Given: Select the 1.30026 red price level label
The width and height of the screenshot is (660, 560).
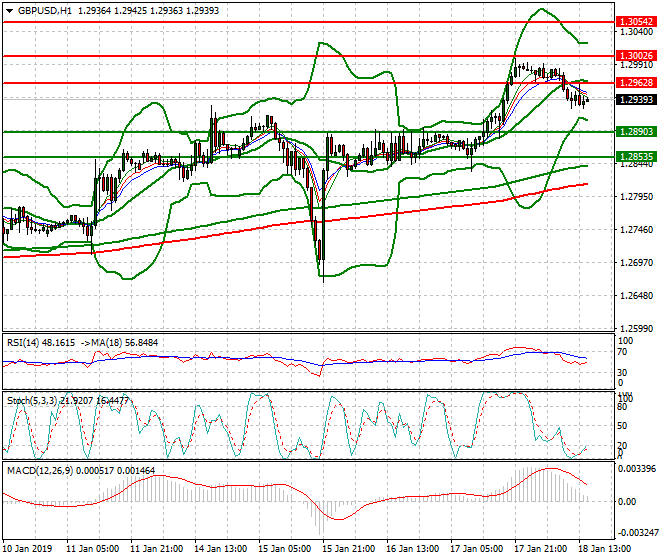Looking at the screenshot, I should 636,56.
